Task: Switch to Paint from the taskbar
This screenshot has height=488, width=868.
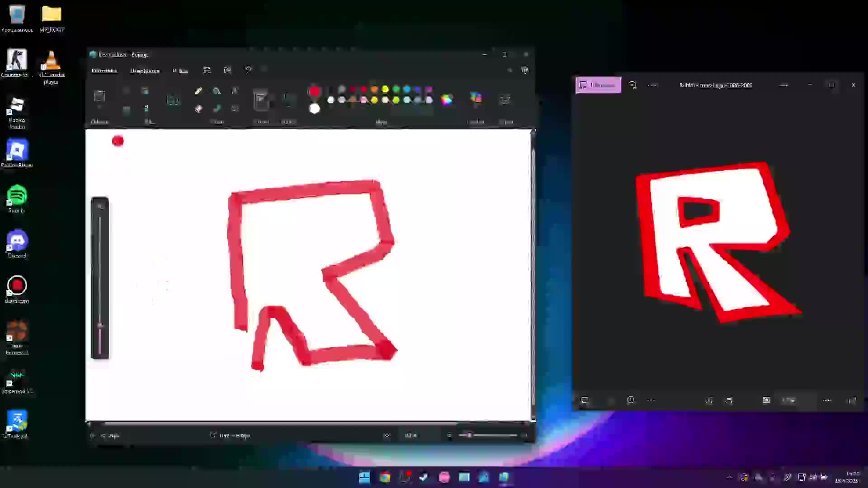Action: pyautogui.click(x=504, y=477)
